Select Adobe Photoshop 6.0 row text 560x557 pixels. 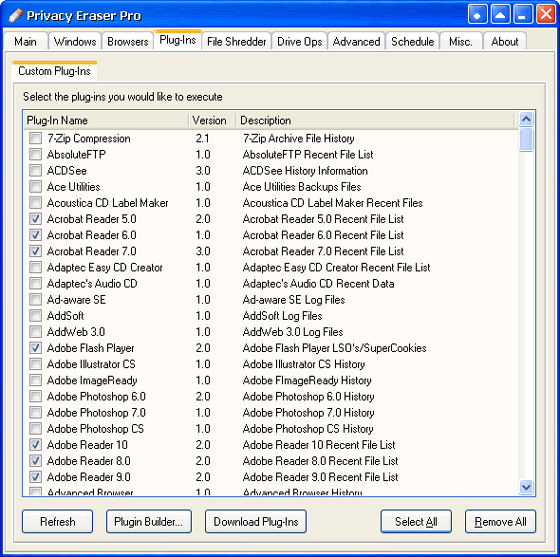pyautogui.click(x=96, y=396)
